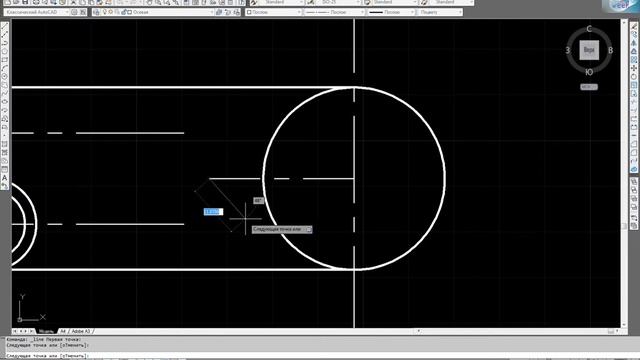The image size is (640, 360).
Task: Select the Spline tool
Action: (4, 93)
